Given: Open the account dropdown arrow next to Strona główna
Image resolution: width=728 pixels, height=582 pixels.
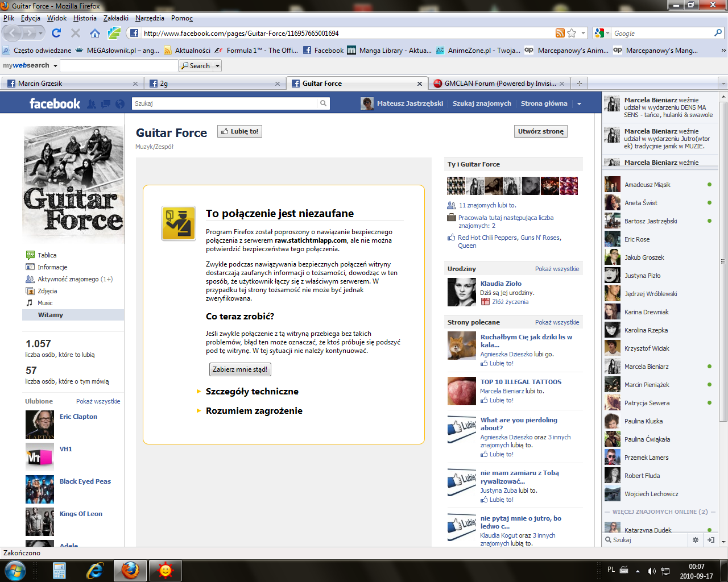Looking at the screenshot, I should 579,104.
